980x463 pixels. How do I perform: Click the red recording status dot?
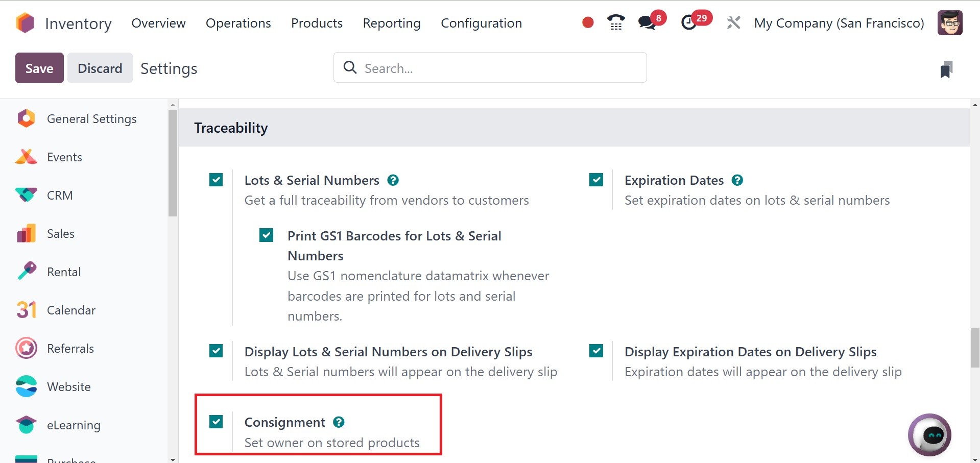click(588, 22)
